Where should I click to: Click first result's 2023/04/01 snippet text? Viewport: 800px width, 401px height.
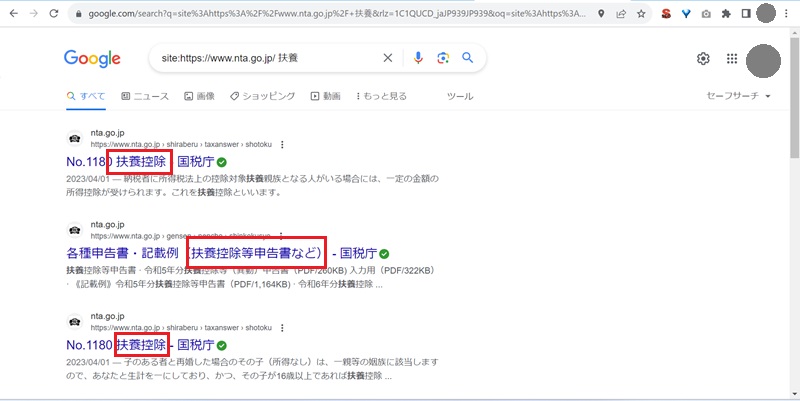253,186
